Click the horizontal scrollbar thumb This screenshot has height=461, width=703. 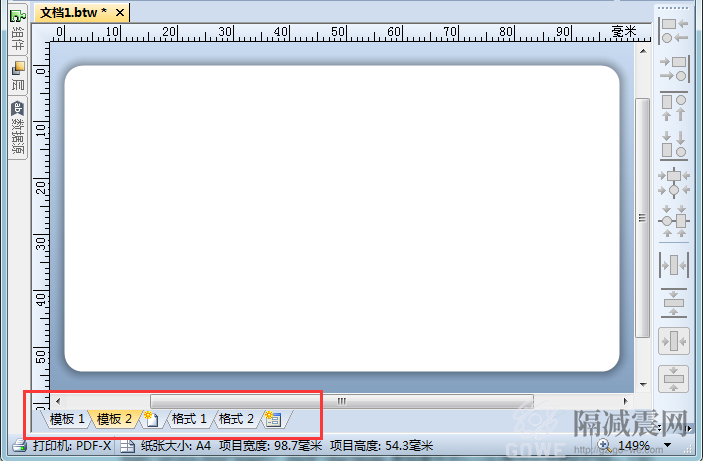[340, 401]
